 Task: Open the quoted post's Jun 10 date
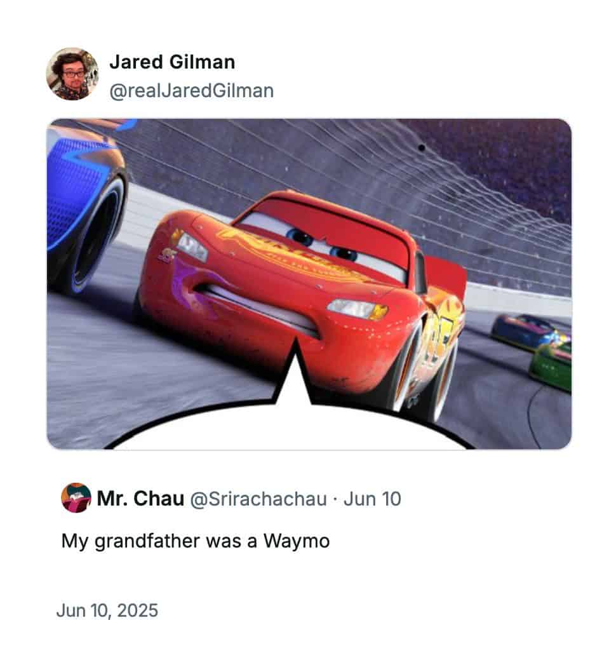coord(372,499)
